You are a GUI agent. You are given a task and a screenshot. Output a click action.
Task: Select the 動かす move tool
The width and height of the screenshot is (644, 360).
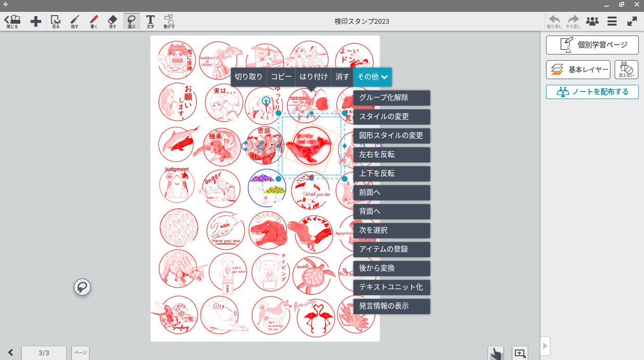[x=169, y=21]
